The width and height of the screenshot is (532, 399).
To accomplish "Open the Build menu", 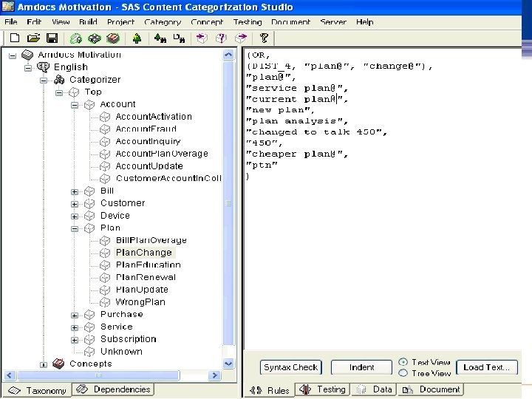I will click(88, 22).
